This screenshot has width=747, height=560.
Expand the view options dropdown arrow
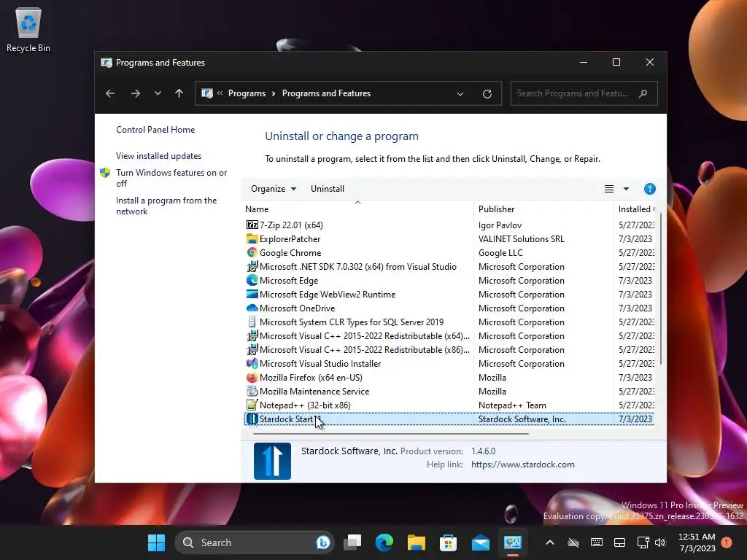(626, 189)
